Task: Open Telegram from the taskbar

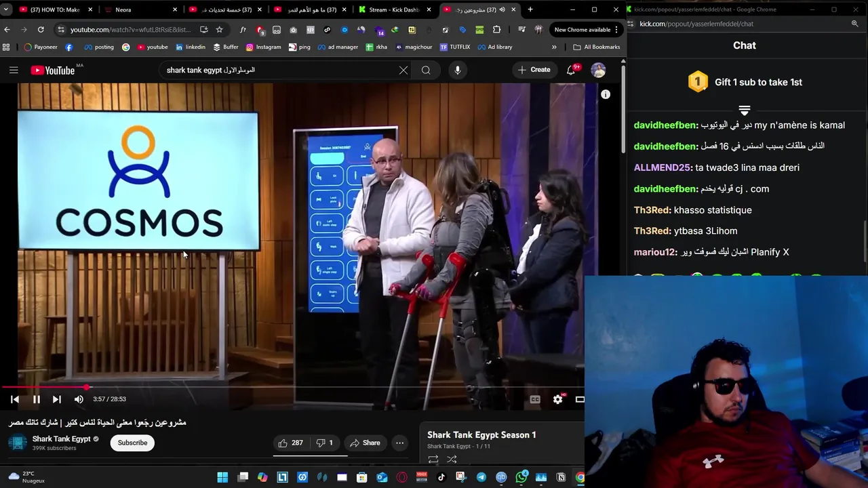Action: tap(481, 477)
